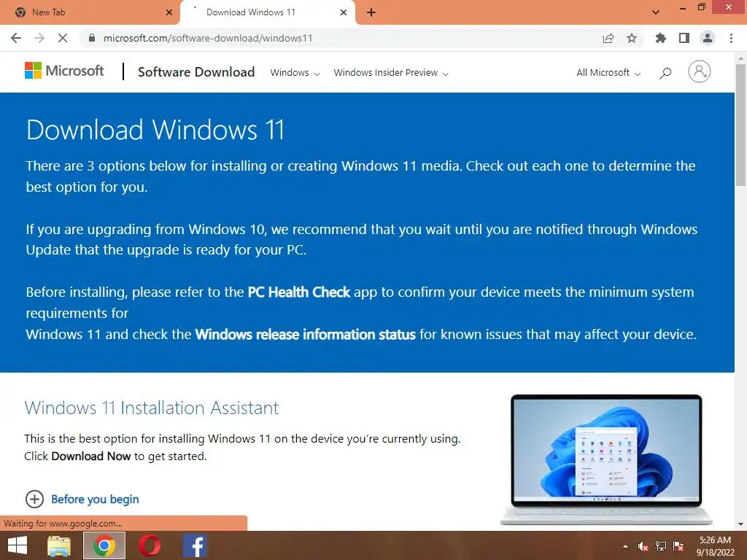
Task: Open the Action Center flag icon
Action: [x=678, y=546]
